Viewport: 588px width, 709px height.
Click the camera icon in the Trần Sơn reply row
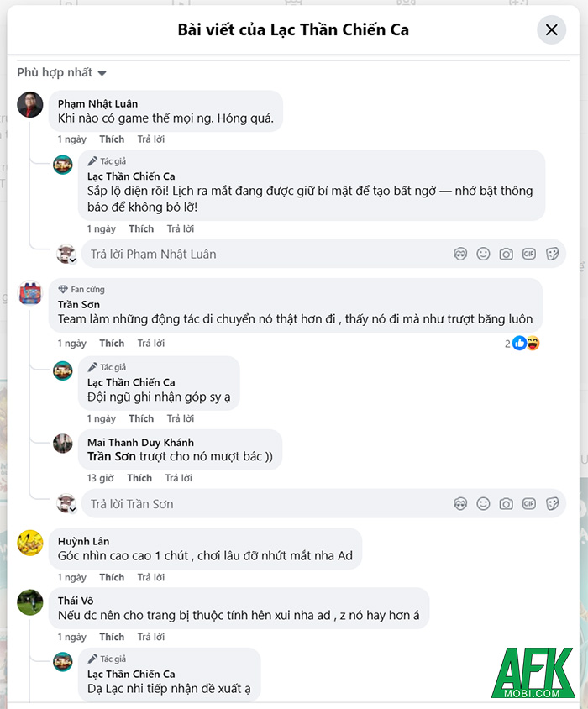click(506, 503)
